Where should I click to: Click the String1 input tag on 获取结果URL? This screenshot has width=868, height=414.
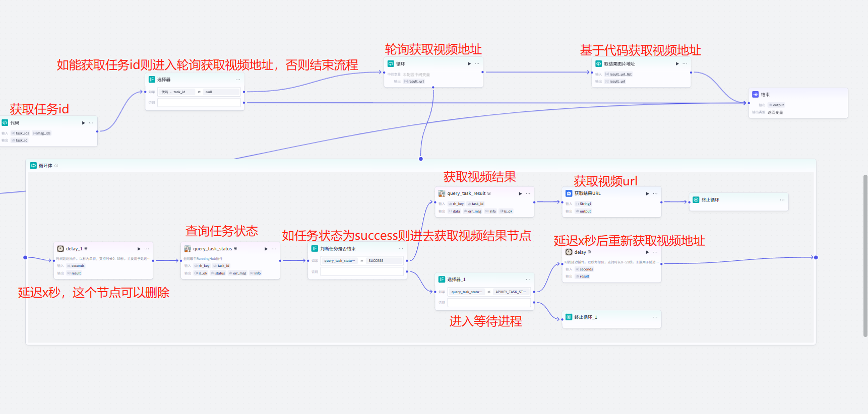pyautogui.click(x=584, y=204)
